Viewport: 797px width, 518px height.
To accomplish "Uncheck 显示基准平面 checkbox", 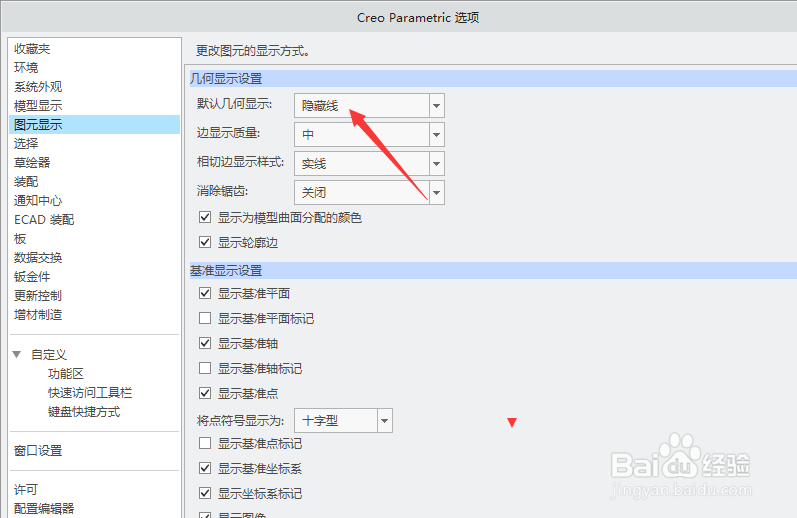I will (205, 293).
